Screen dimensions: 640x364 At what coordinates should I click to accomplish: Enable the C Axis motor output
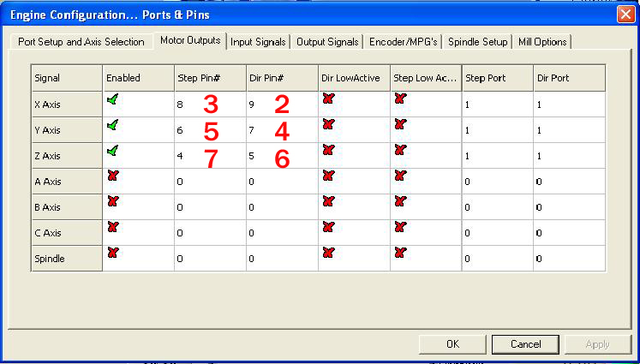click(113, 227)
